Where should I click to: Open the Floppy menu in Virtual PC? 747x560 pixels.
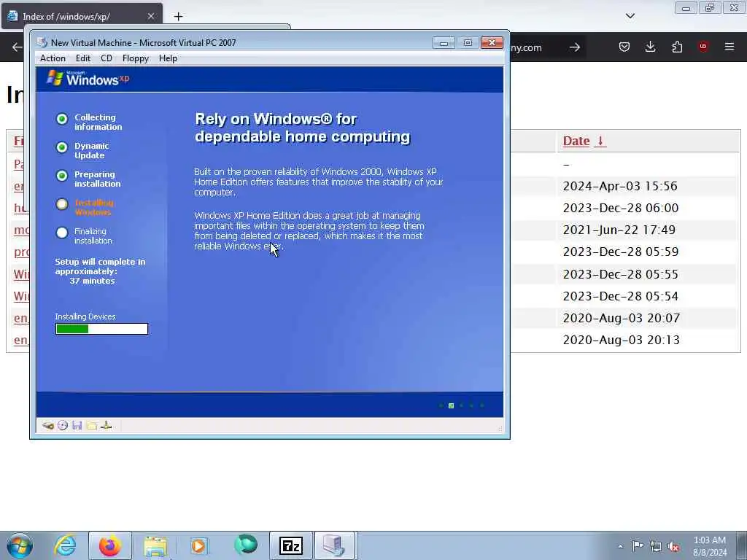pyautogui.click(x=135, y=58)
